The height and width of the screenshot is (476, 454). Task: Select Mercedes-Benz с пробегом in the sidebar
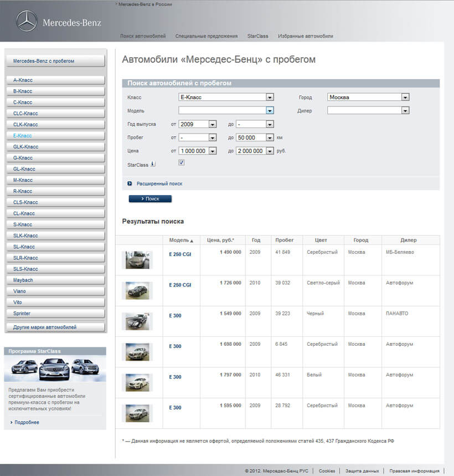click(x=55, y=61)
